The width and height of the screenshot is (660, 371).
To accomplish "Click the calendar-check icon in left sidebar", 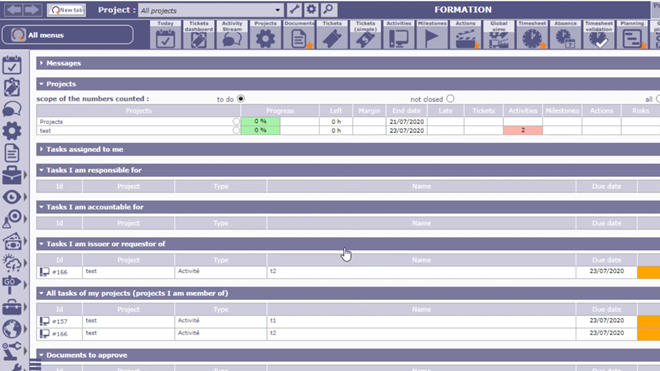I will tap(12, 65).
